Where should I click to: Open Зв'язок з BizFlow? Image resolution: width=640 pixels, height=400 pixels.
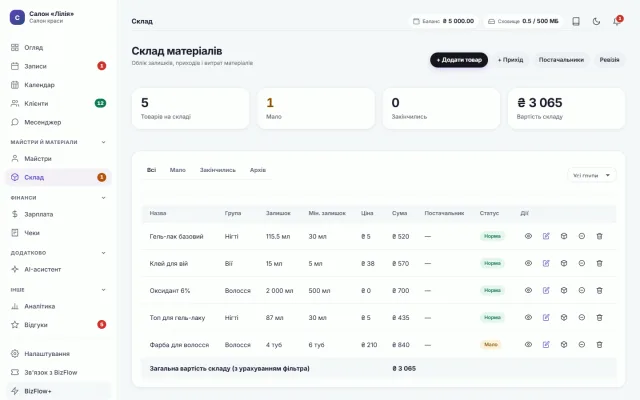[58, 372]
